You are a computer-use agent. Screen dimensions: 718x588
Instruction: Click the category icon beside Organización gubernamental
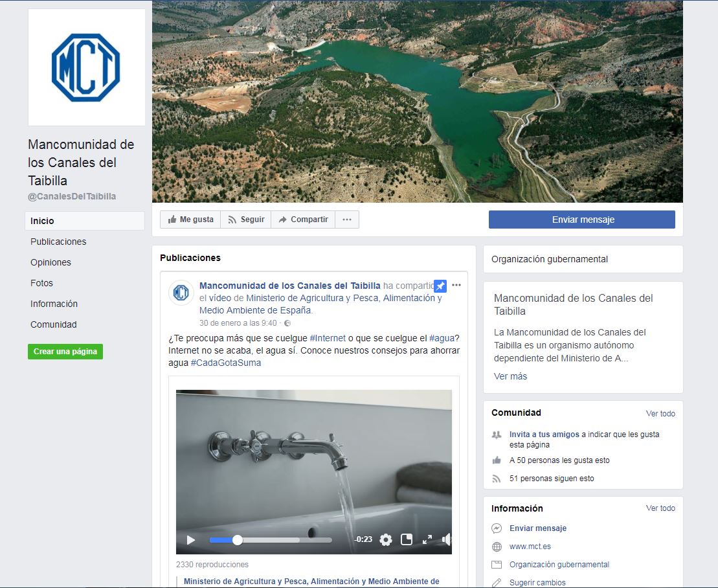(497, 565)
